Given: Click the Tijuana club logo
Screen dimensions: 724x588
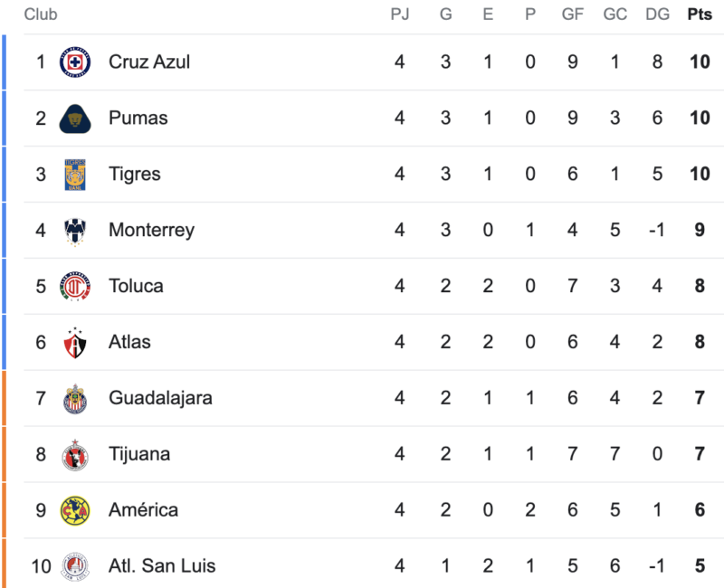Looking at the screenshot, I should (74, 455).
